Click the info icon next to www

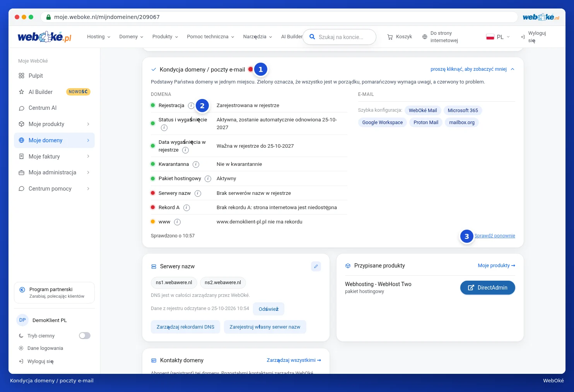(177, 222)
